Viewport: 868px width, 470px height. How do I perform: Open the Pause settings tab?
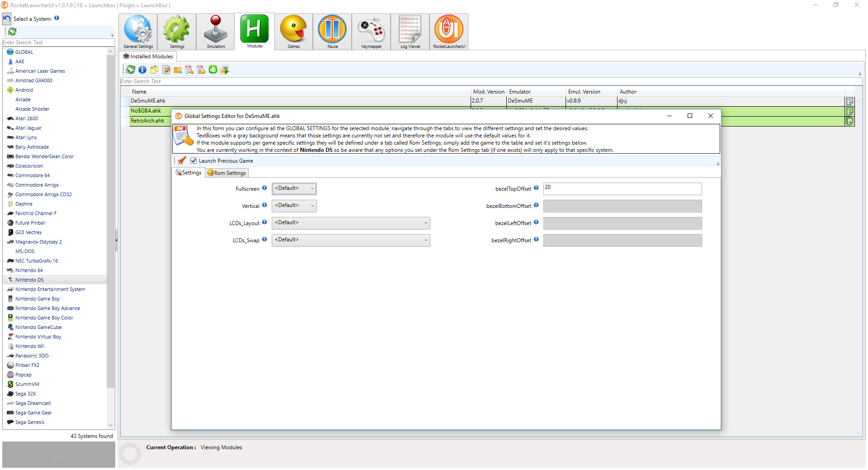coord(332,32)
